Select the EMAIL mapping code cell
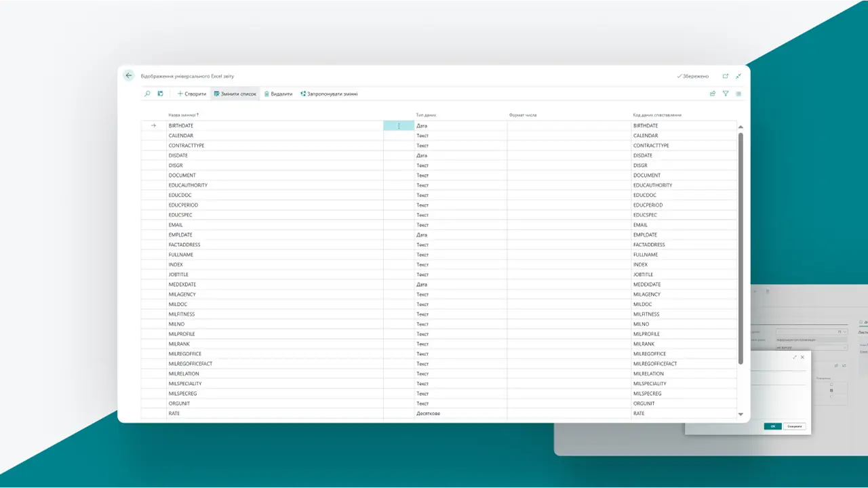This screenshot has height=488, width=868. click(x=640, y=225)
